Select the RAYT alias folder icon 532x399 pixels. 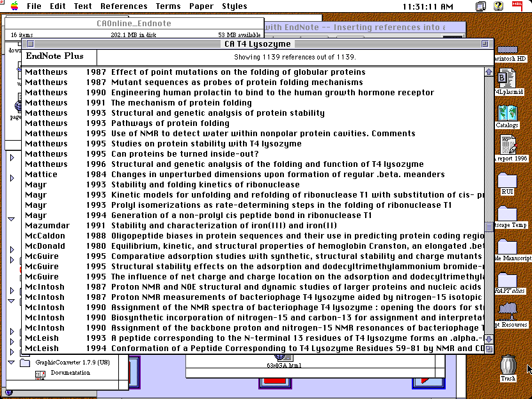507,279
